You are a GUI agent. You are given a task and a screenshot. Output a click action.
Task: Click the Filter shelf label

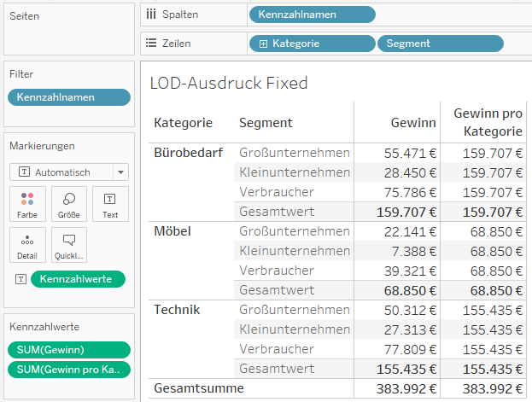pyautogui.click(x=21, y=74)
